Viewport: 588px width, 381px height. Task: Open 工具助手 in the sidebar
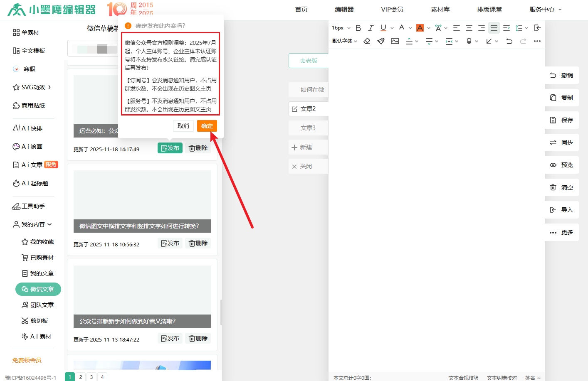point(29,206)
